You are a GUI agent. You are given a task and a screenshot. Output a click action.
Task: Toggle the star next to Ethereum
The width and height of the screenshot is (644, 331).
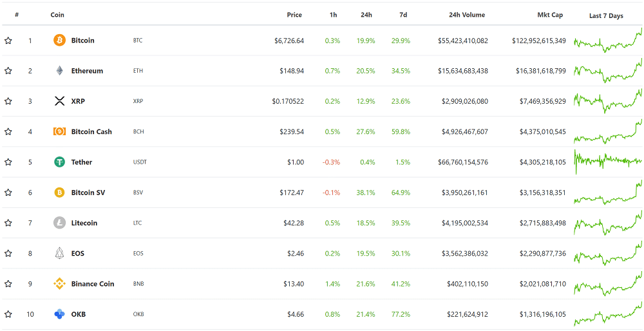pyautogui.click(x=8, y=71)
